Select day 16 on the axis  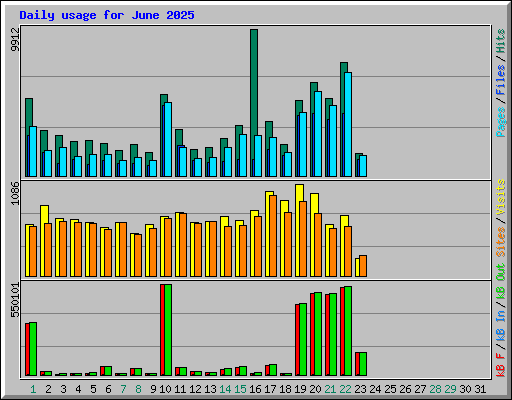255,389
